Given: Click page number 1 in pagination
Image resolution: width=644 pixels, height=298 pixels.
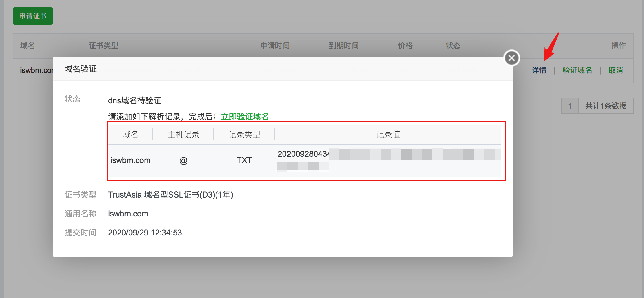Looking at the screenshot, I should coord(570,106).
